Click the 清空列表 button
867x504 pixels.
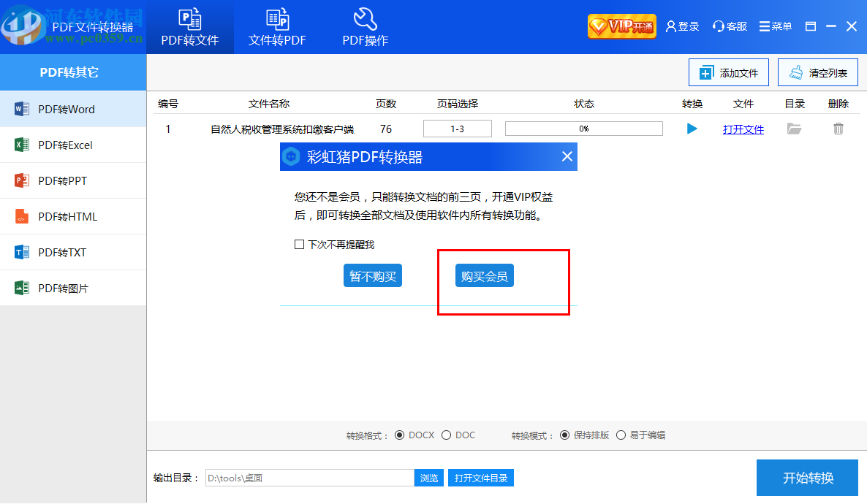818,72
